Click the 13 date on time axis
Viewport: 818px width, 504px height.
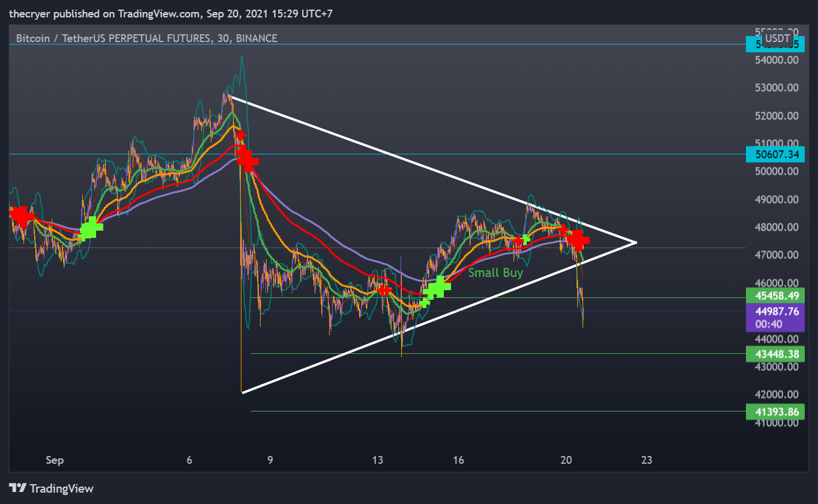(x=378, y=461)
